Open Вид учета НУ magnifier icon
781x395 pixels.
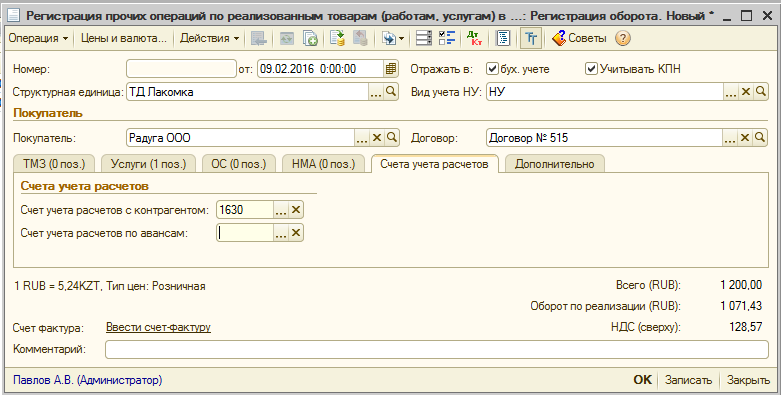[761, 92]
